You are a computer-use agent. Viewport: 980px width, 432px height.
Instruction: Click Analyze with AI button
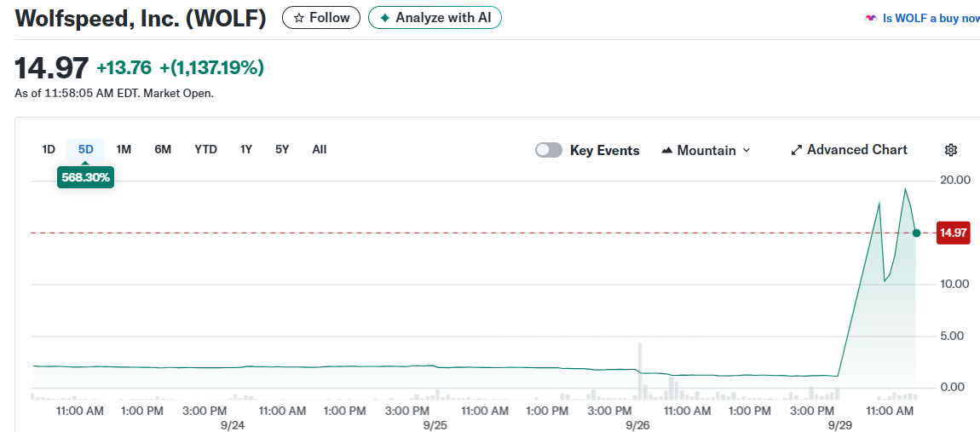coord(435,18)
